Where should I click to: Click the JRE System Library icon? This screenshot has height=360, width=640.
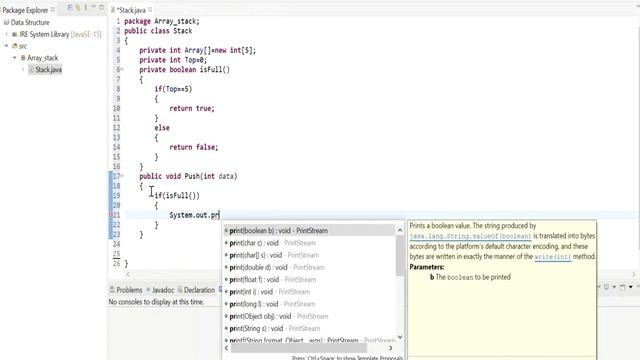[15, 34]
